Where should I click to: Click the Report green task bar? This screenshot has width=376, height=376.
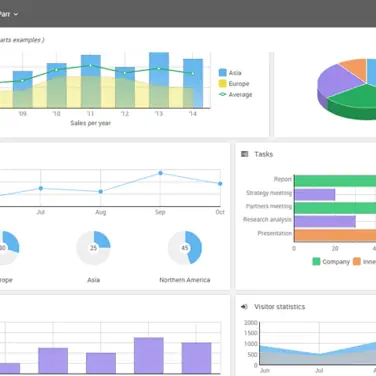335,181
